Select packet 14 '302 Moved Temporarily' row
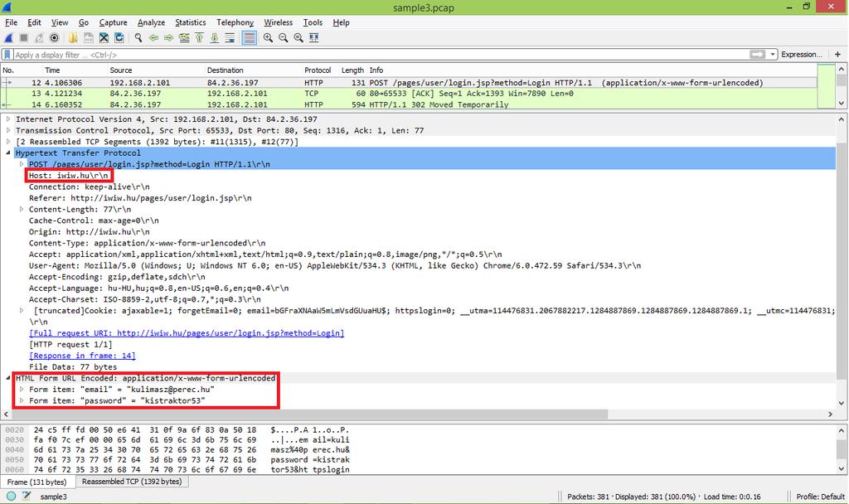849x504 pixels. 409,104
